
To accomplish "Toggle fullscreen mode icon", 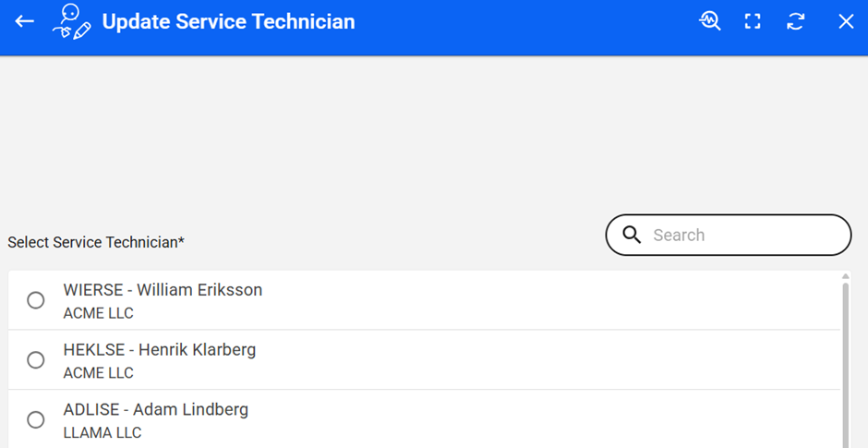I will [x=753, y=21].
